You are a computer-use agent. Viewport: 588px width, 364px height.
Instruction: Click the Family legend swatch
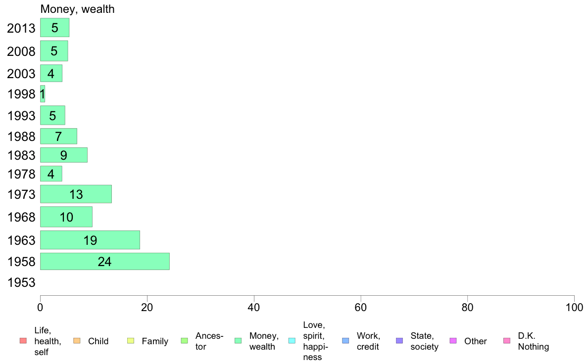131,341
